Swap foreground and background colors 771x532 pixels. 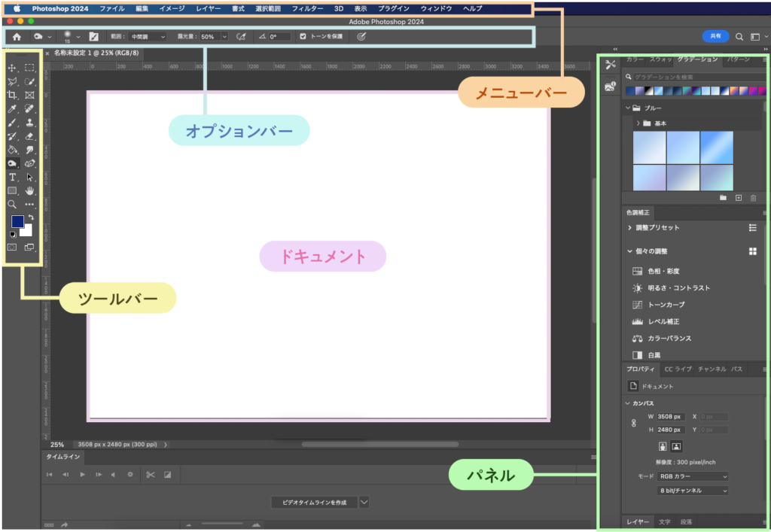pos(31,217)
